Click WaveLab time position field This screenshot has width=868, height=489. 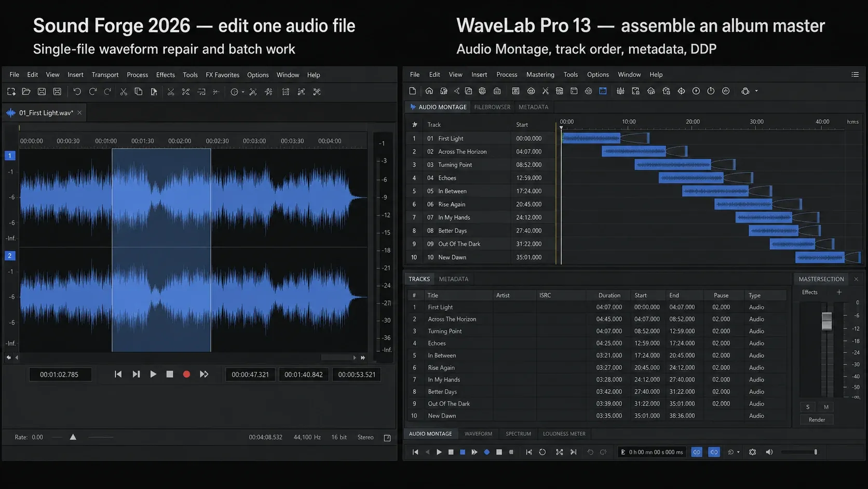[x=652, y=452]
